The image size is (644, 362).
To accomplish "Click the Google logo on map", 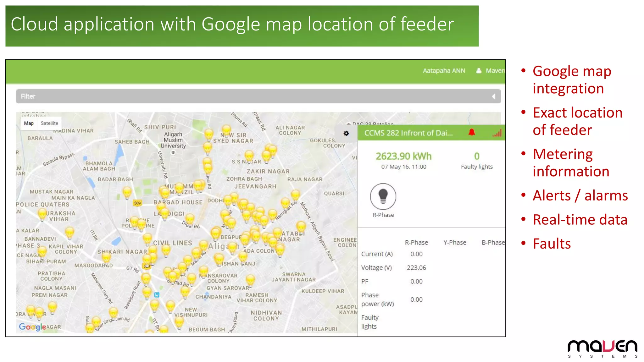I will coord(32,327).
